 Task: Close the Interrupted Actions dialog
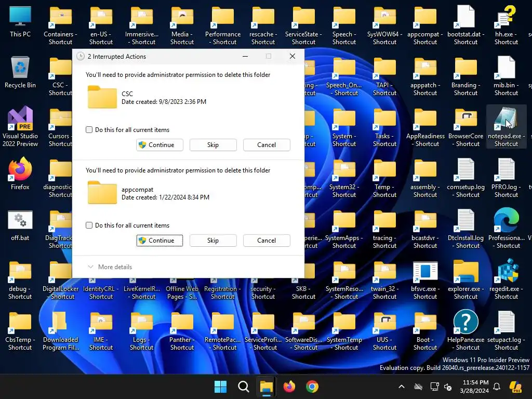[292, 56]
